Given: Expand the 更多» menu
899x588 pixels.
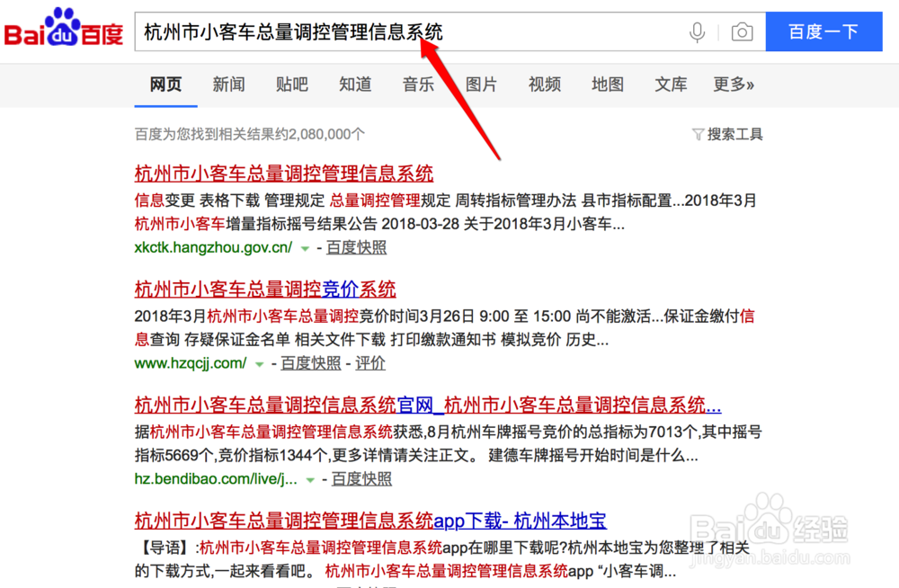Looking at the screenshot, I should (734, 85).
